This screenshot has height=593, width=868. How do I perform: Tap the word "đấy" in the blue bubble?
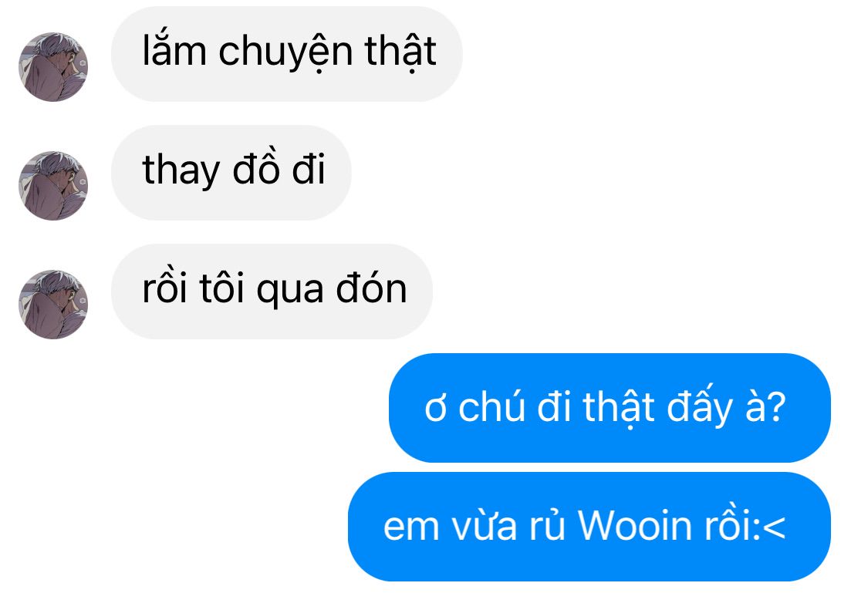click(x=699, y=406)
